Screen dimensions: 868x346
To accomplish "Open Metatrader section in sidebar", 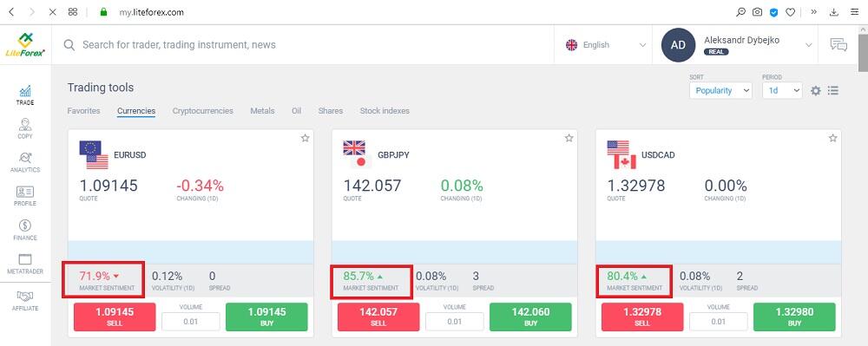I will pyautogui.click(x=25, y=264).
